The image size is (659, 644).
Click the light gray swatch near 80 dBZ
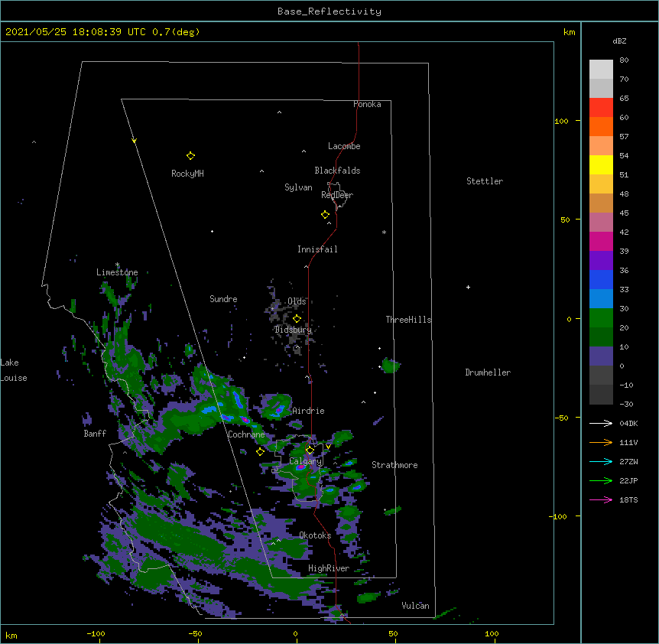(x=601, y=70)
